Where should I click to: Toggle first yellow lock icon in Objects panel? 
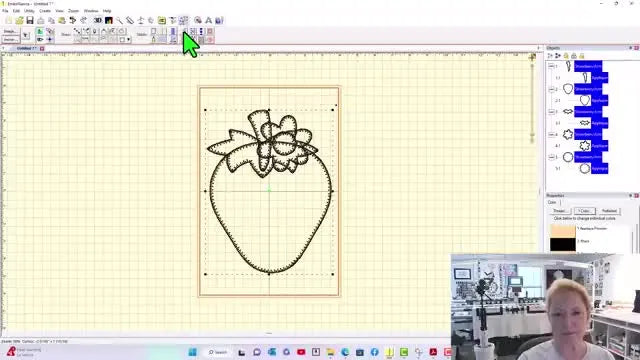point(566,56)
